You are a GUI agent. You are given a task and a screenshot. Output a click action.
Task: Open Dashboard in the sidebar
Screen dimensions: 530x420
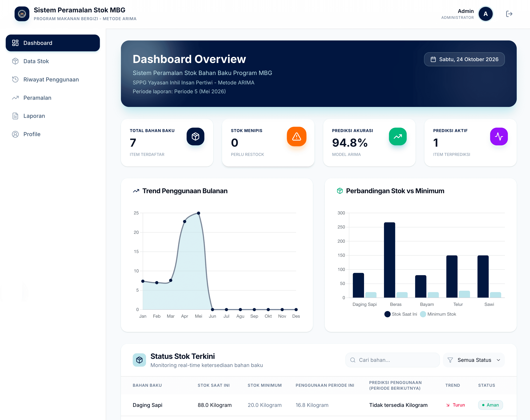coord(53,43)
